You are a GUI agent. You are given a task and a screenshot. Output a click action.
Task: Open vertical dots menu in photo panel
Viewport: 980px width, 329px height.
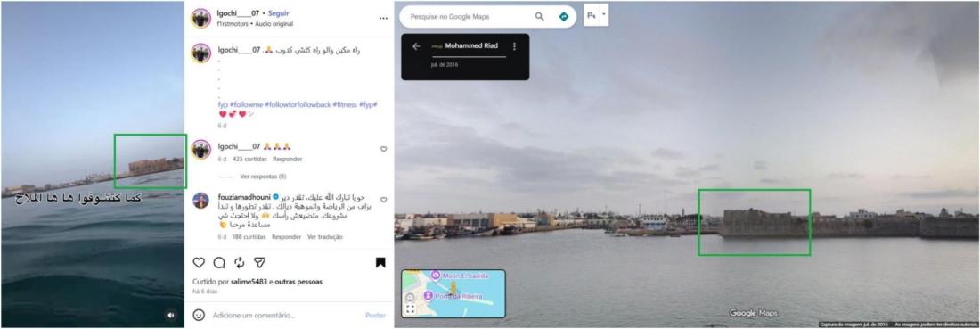(x=514, y=46)
